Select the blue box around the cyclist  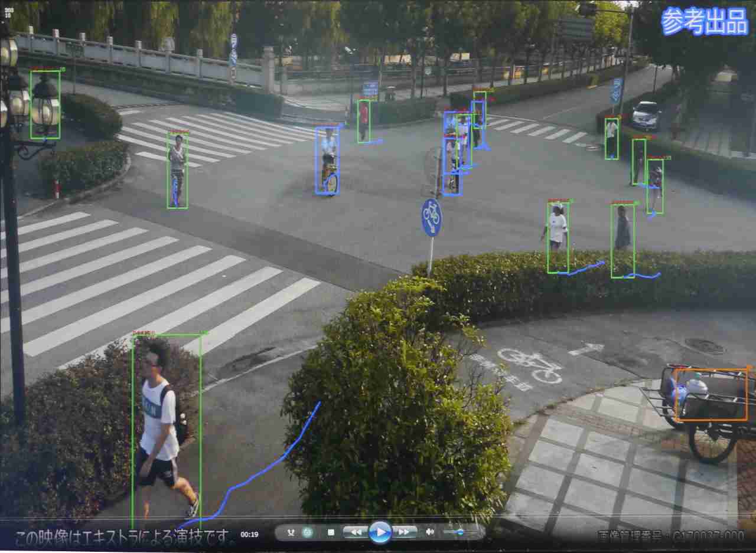click(328, 159)
